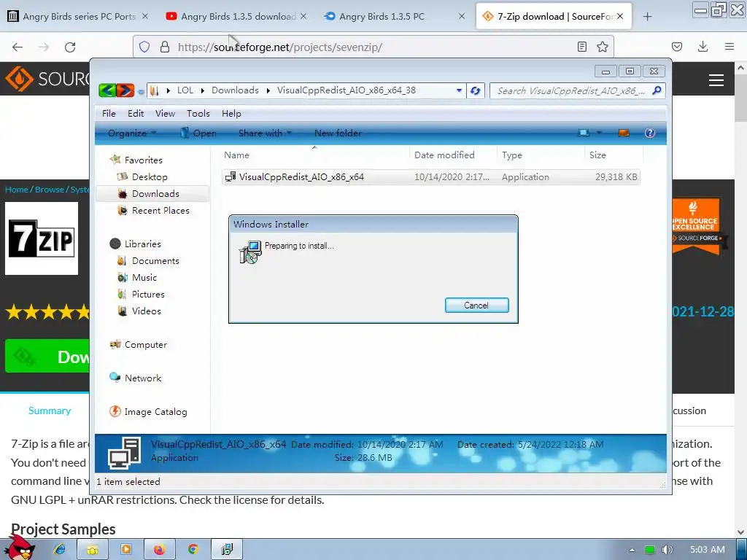Cancel the Windows Installer dialog

[x=476, y=306]
